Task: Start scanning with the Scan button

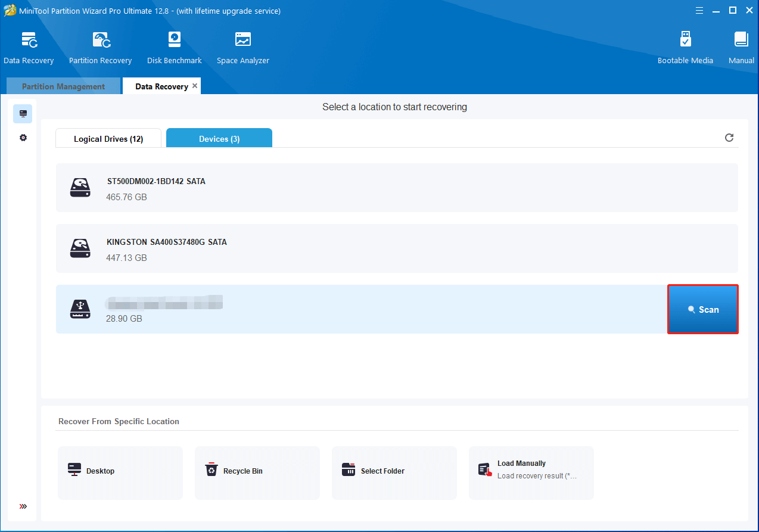Action: coord(703,309)
